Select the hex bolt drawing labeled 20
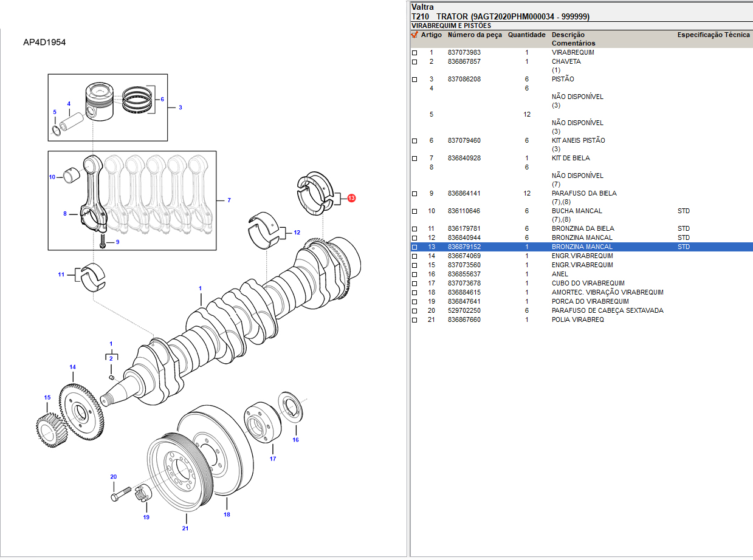753x560 pixels. (120, 493)
